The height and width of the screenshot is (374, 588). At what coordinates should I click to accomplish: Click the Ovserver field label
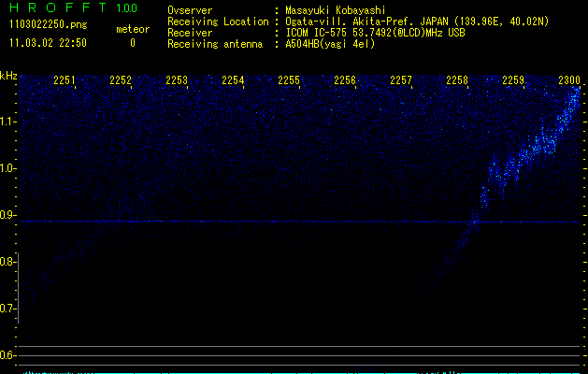pyautogui.click(x=190, y=10)
